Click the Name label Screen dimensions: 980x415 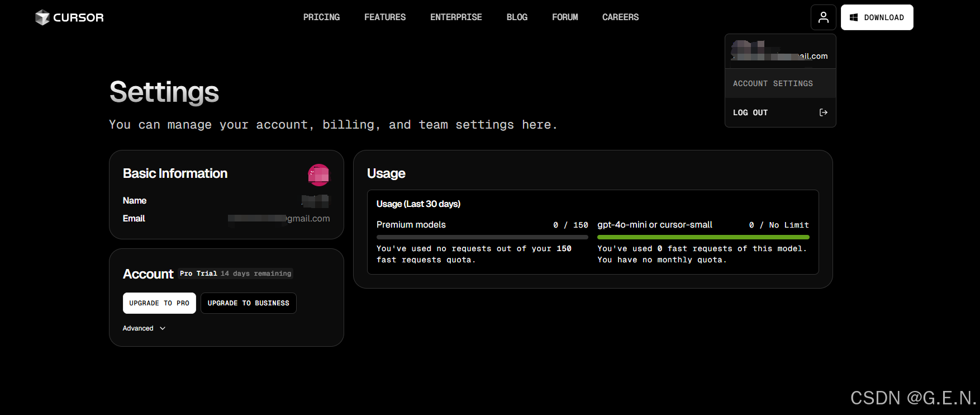(x=135, y=200)
